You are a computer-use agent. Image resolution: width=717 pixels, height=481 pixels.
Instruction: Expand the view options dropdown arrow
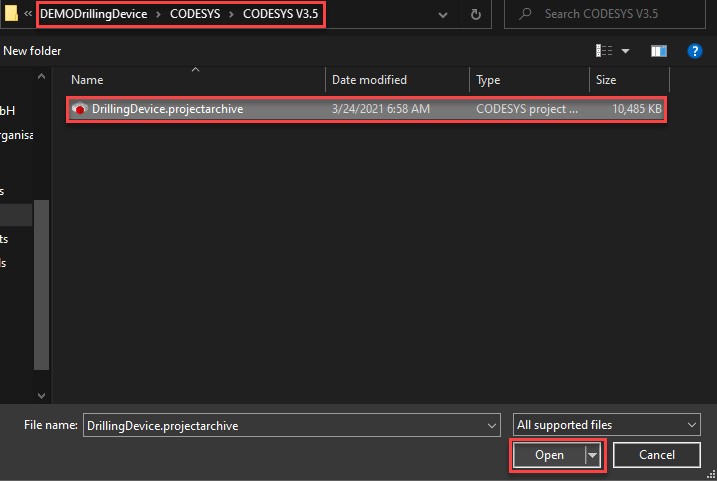click(x=625, y=51)
